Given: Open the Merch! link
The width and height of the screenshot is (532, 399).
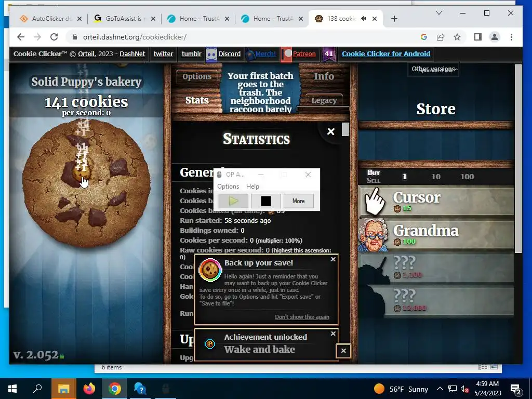Looking at the screenshot, I should [265, 54].
